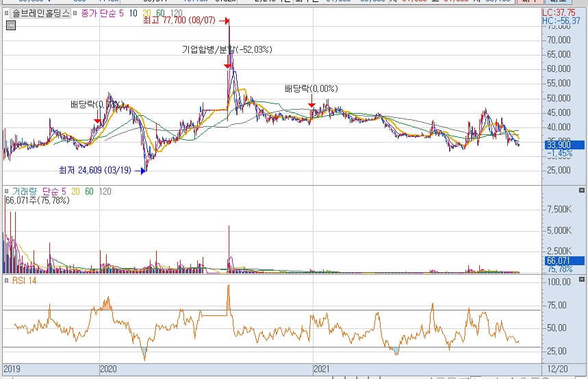Select the volume 20-day average legend

(75, 192)
